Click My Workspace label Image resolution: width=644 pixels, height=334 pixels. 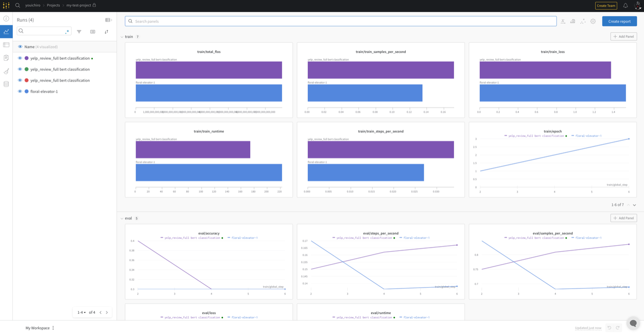coord(37,328)
